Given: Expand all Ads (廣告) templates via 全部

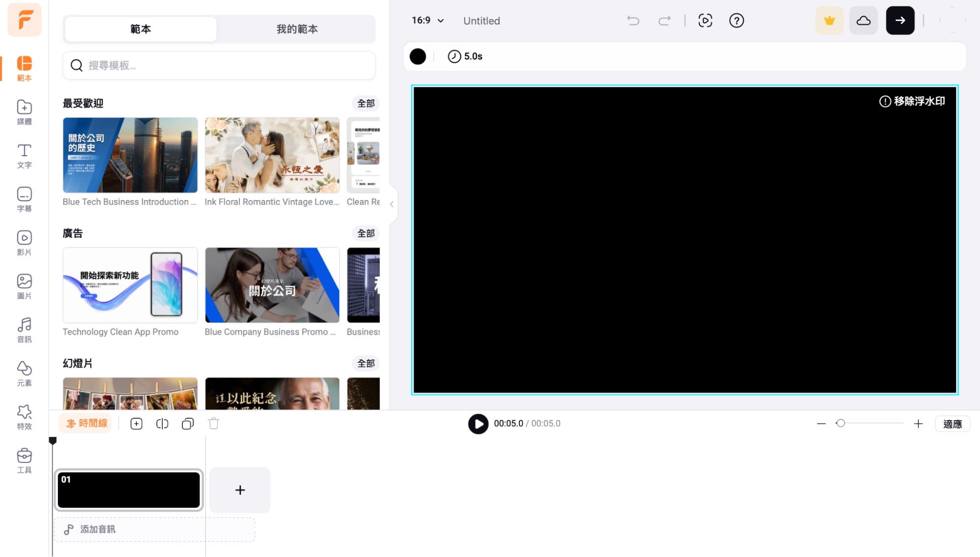Looking at the screenshot, I should click(x=366, y=233).
